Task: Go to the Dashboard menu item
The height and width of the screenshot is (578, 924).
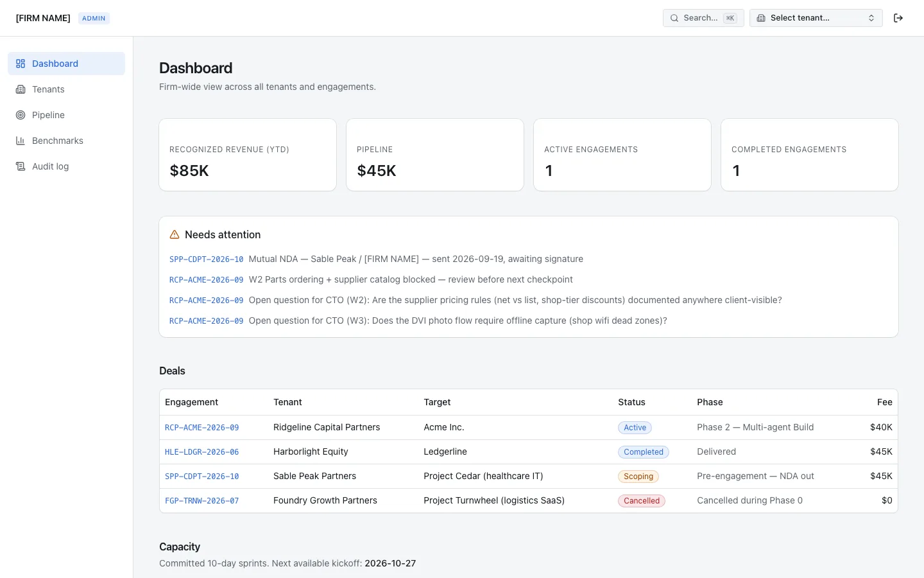Action: point(66,64)
